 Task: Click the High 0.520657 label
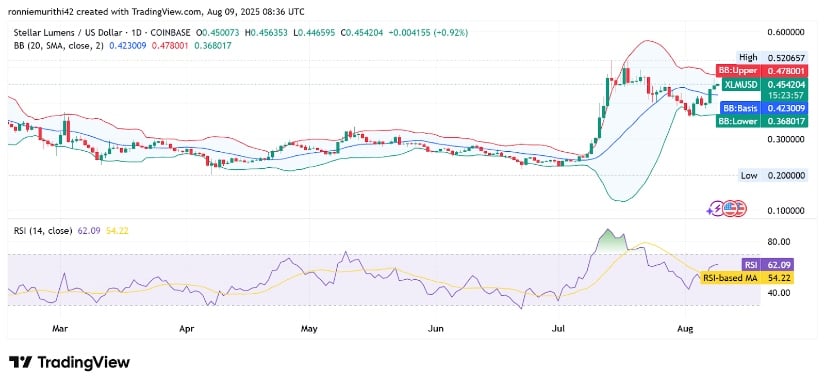[771, 57]
